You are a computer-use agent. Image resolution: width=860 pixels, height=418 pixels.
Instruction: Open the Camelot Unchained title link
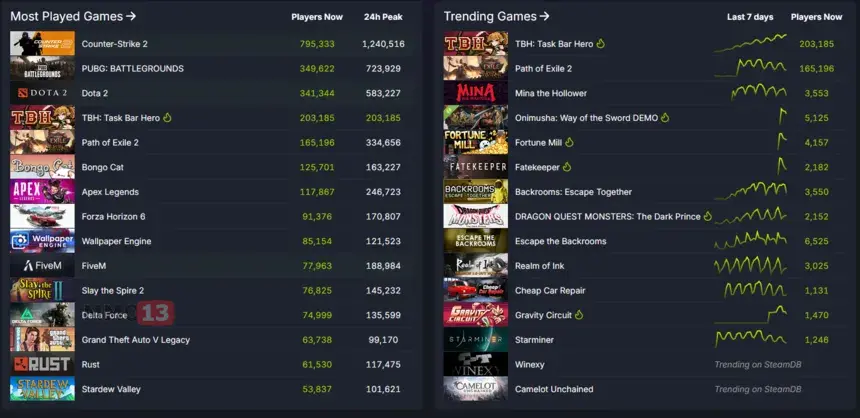(554, 389)
